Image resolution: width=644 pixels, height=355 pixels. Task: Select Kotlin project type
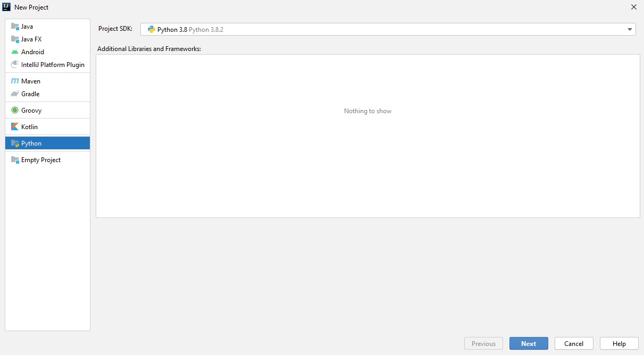tap(47, 126)
